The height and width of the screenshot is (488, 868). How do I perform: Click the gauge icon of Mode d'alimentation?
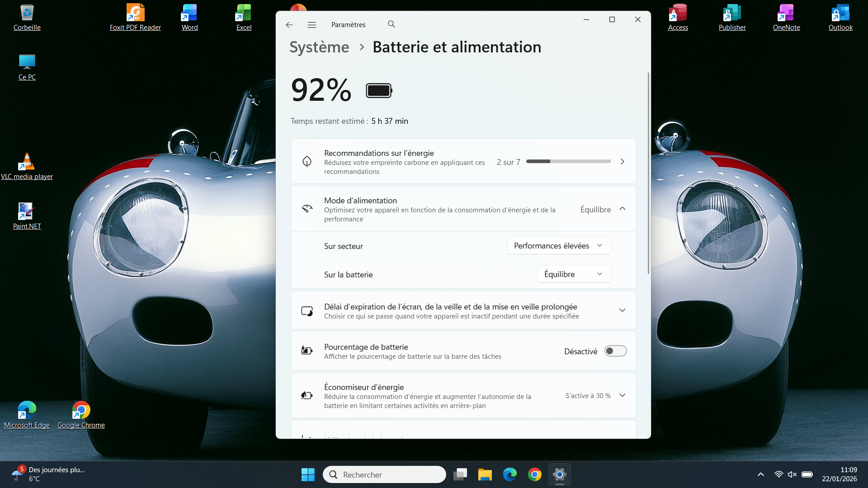pos(307,209)
